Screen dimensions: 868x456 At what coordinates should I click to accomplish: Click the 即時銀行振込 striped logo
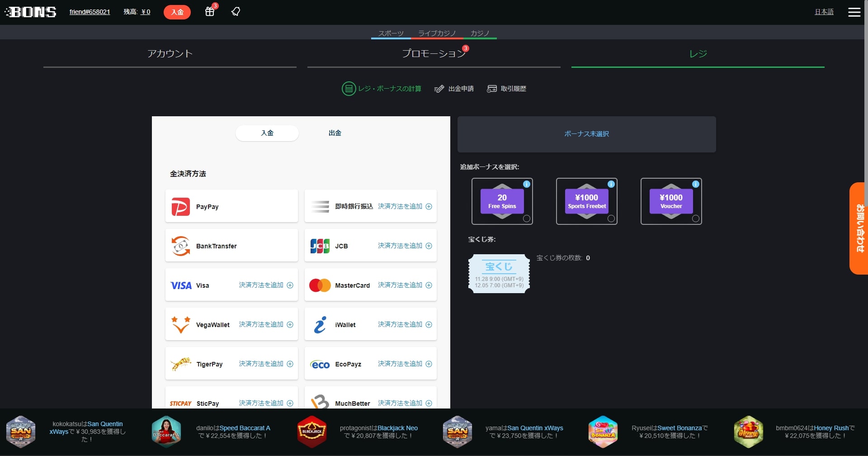coord(320,207)
